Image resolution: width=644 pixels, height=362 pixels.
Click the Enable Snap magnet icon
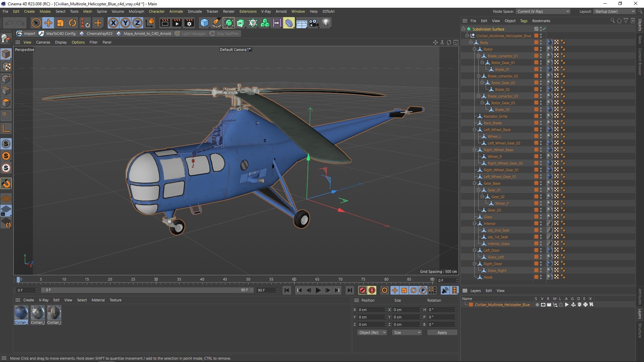[6, 183]
